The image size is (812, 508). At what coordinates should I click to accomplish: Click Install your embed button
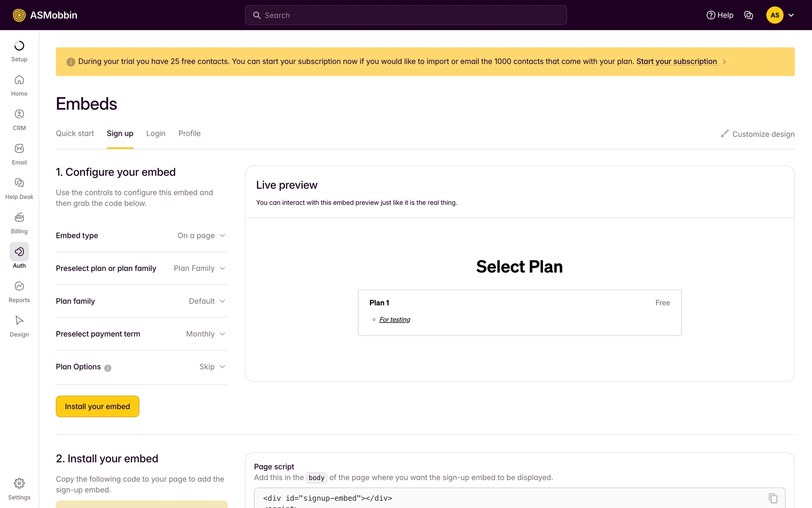[97, 406]
